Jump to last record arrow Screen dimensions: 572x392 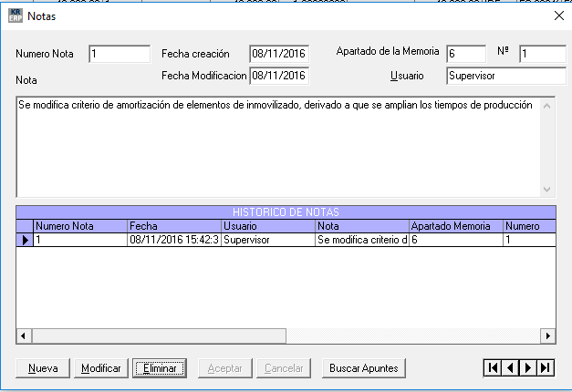click(545, 367)
